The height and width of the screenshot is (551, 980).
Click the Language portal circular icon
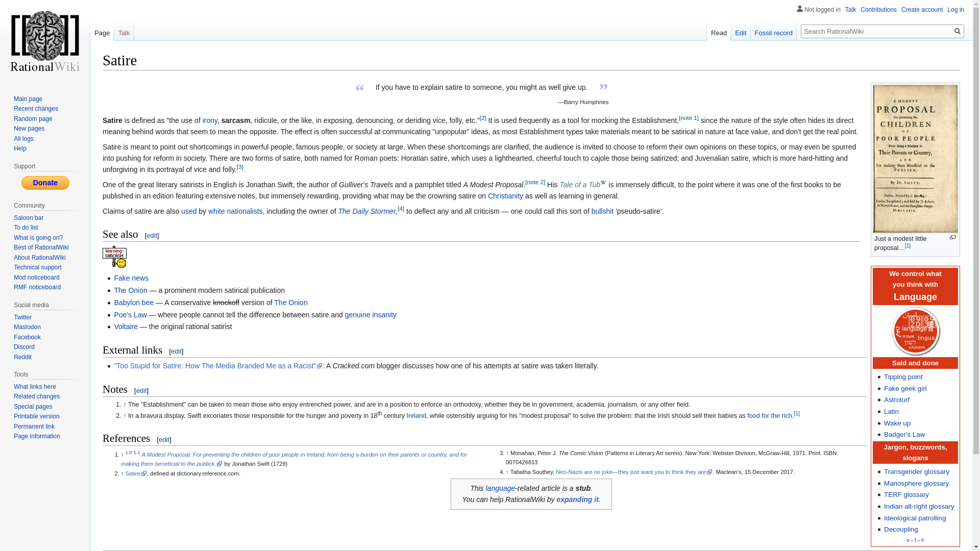[915, 331]
